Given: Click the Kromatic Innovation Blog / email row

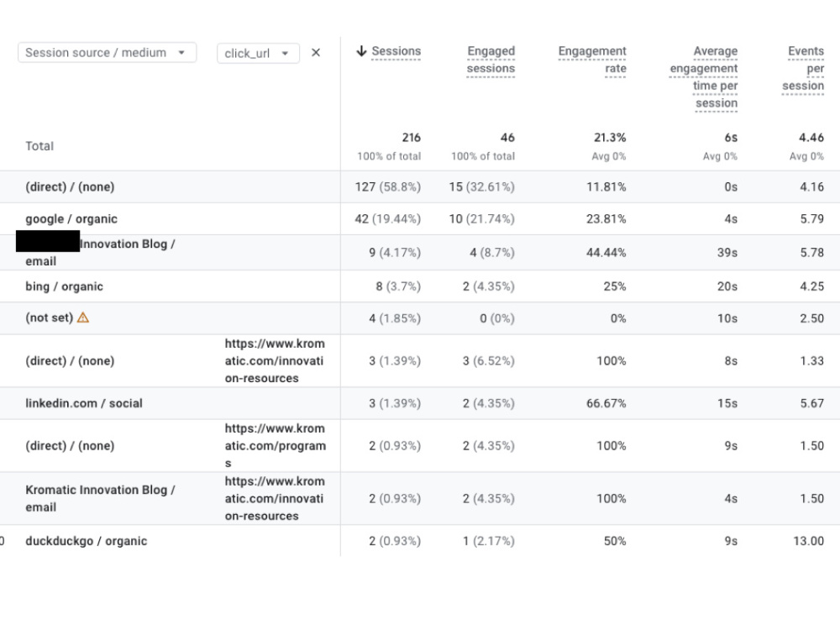Looking at the screenshot, I should tap(420, 498).
